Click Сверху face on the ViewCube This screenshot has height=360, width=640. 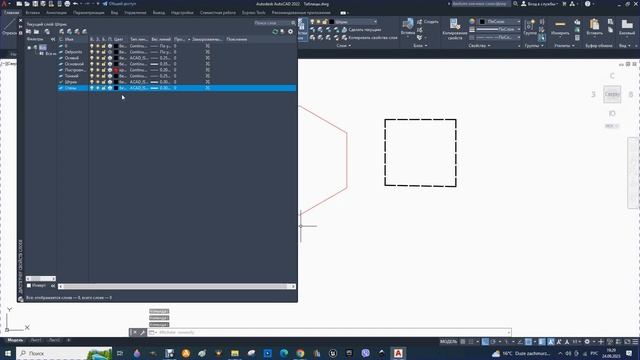point(612,94)
